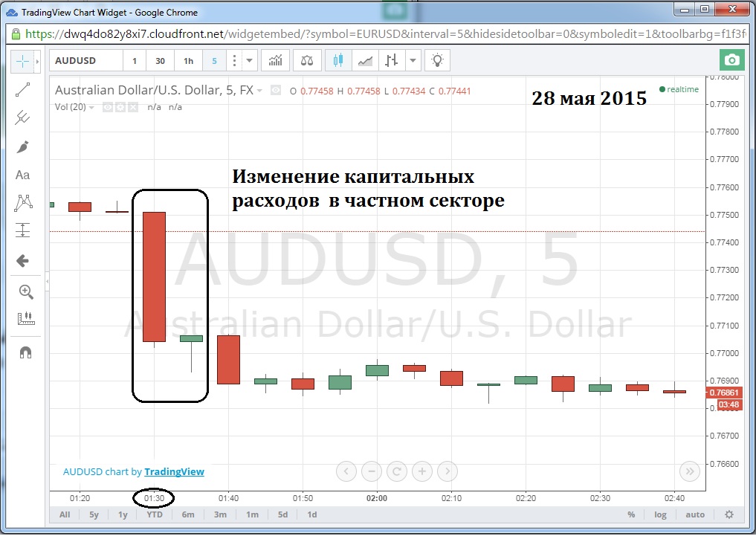Toggle visibility eye of AUDUSD series
Screen dimensions: 756x539
tap(275, 90)
